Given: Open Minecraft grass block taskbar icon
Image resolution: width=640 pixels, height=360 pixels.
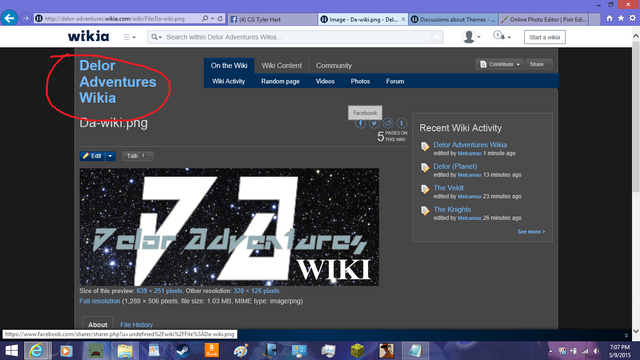Looking at the screenshot, I should point(358,351).
